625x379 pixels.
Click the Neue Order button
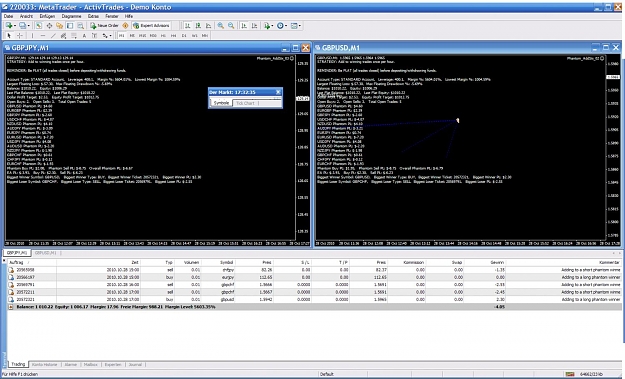tap(104, 26)
